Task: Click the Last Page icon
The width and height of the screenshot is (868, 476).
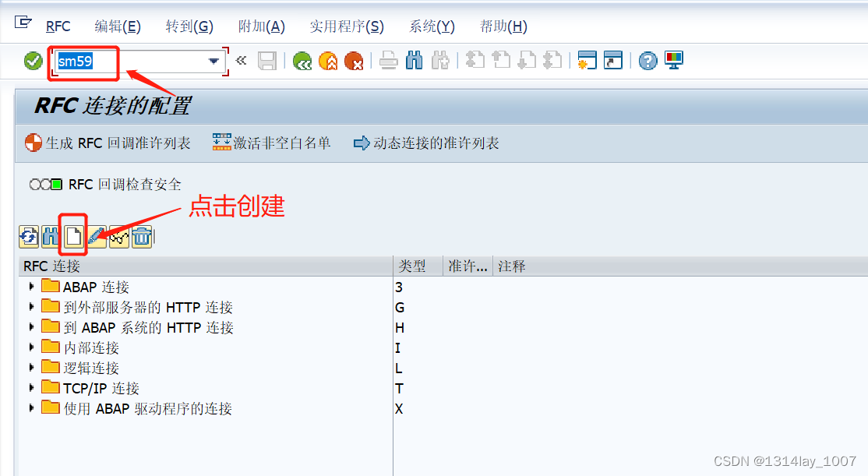Action: pyautogui.click(x=552, y=60)
